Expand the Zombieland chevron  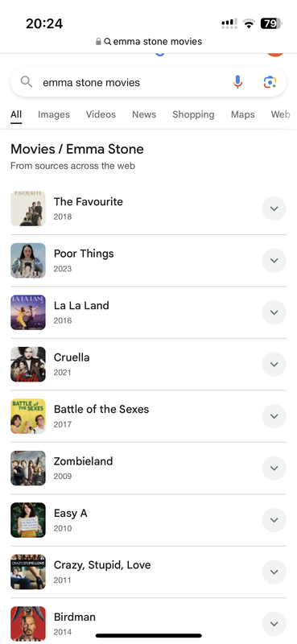coord(274,469)
